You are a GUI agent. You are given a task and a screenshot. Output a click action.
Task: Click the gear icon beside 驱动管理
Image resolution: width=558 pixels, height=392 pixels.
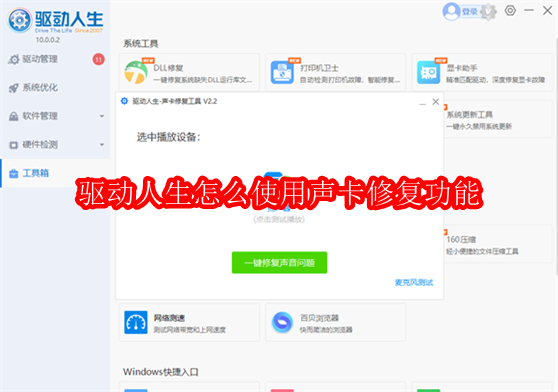tap(14, 59)
